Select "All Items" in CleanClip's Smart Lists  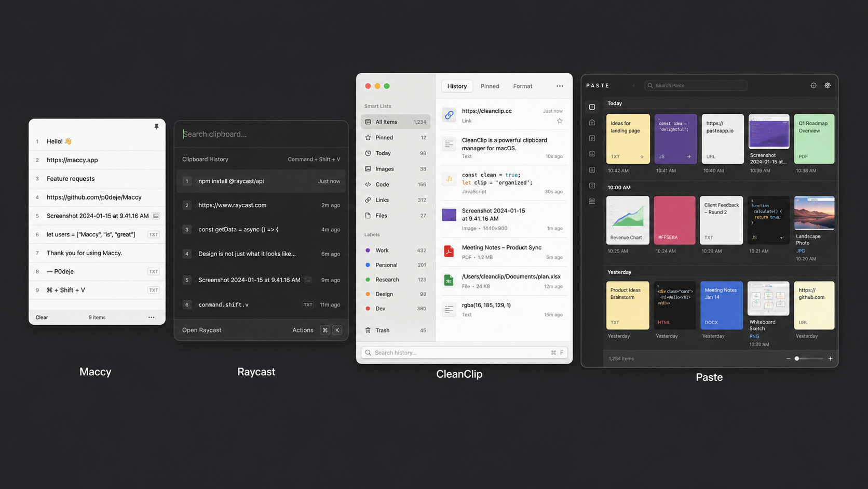pos(396,122)
